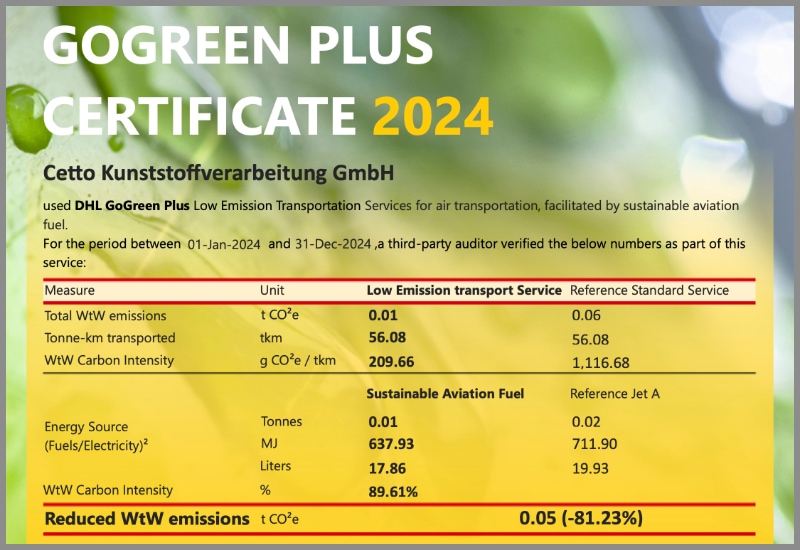This screenshot has width=800, height=550.
Task: Click the company name Cetto Kunststoffverarbeitung GmbH
Action: 218,173
